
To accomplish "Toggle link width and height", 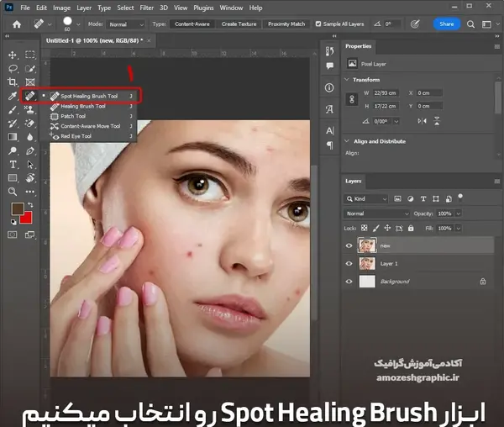I will 352,99.
